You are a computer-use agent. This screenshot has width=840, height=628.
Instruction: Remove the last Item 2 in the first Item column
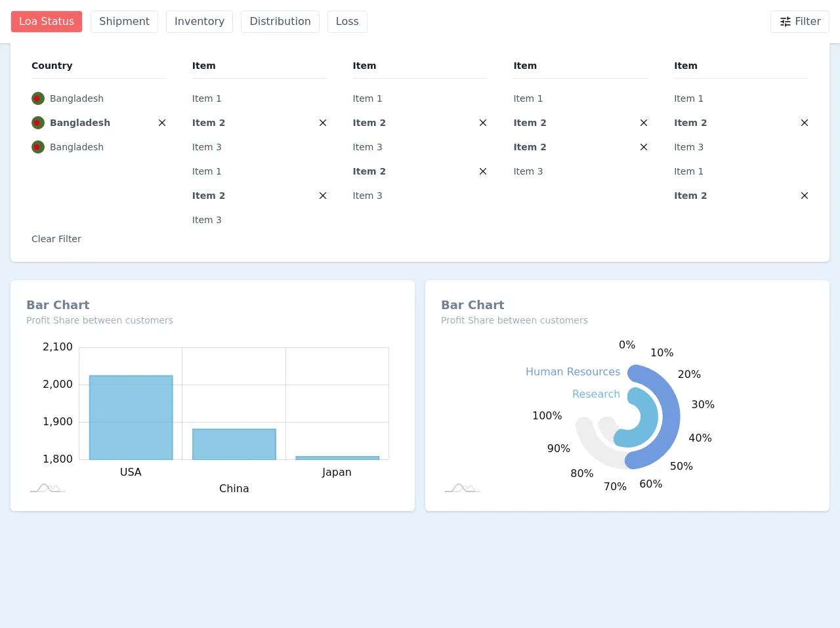(x=323, y=196)
